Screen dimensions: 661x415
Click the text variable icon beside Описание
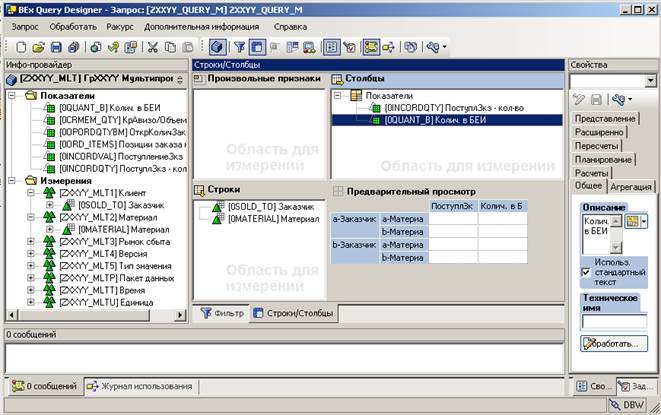point(633,221)
